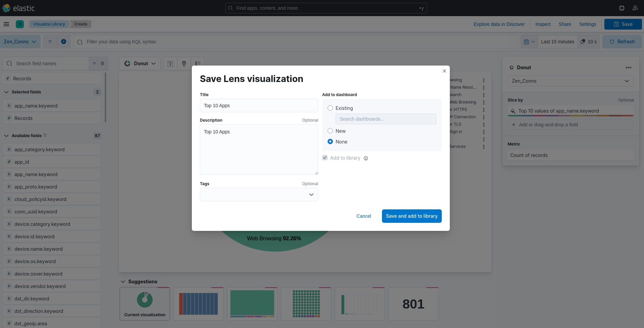
Task: Open the Donut layer three-dots menu
Action: coord(628,68)
